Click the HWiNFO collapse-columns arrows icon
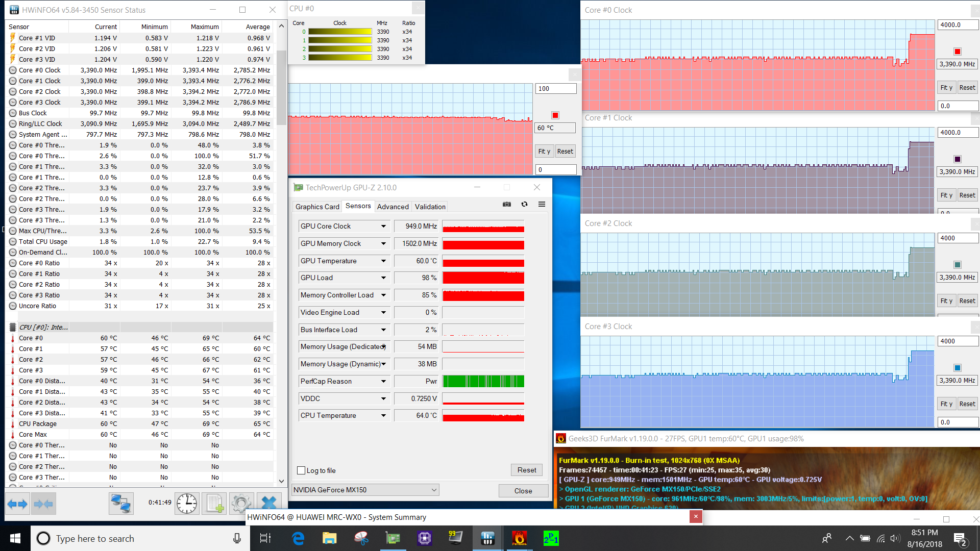980x551 pixels. click(43, 504)
